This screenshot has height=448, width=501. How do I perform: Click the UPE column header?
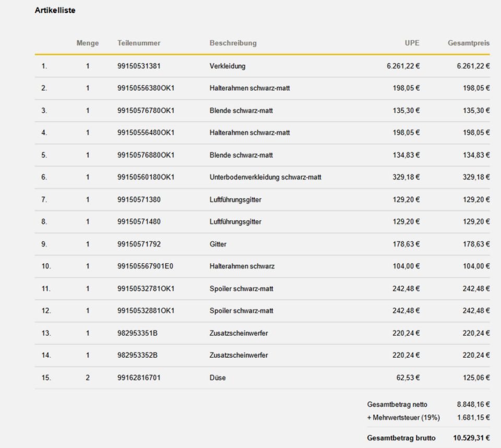412,43
